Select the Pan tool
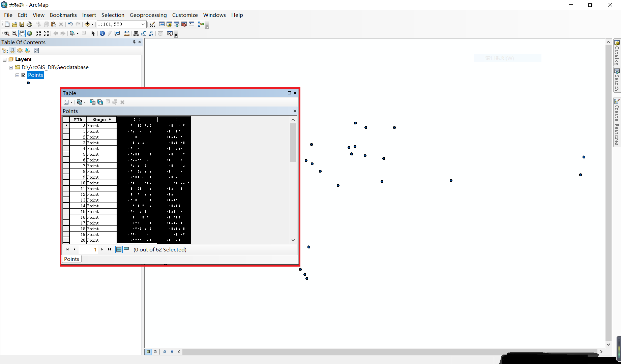 (x=22, y=33)
